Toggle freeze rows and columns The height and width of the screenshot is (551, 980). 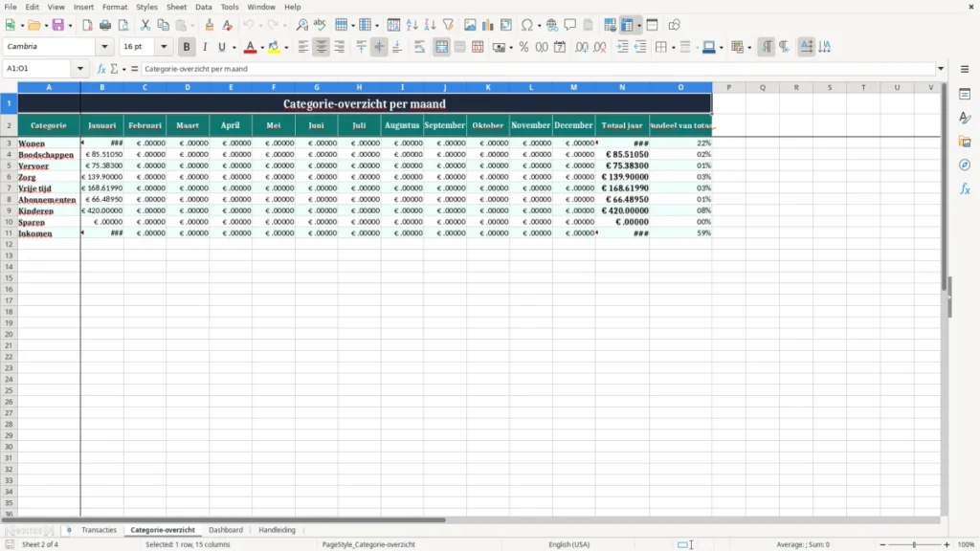coord(628,25)
